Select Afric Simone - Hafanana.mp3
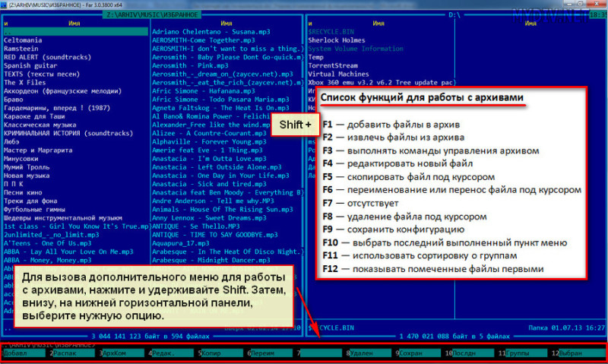Image resolution: width=608 pixels, height=364 pixels. [204, 91]
